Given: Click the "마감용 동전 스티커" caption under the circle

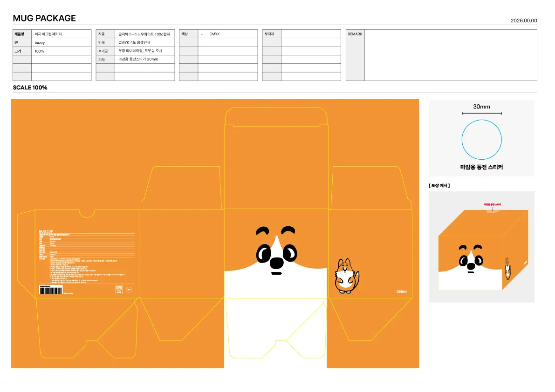Looking at the screenshot, I should 481,167.
